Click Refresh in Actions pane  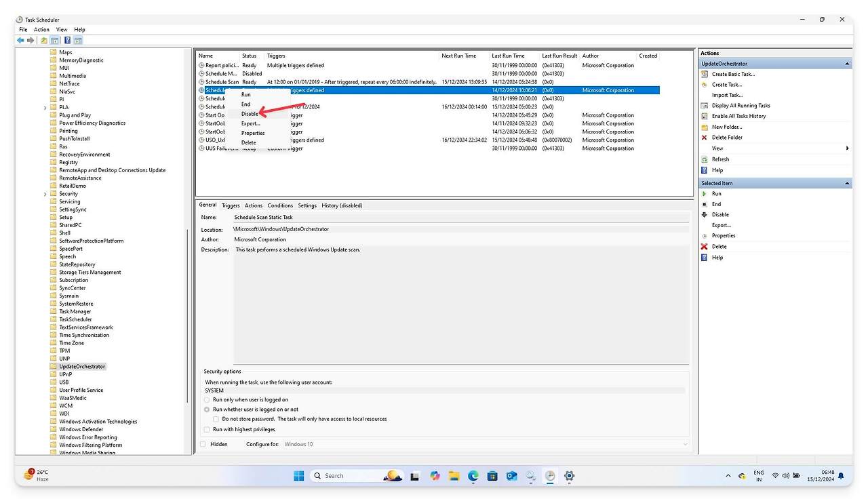pos(720,159)
